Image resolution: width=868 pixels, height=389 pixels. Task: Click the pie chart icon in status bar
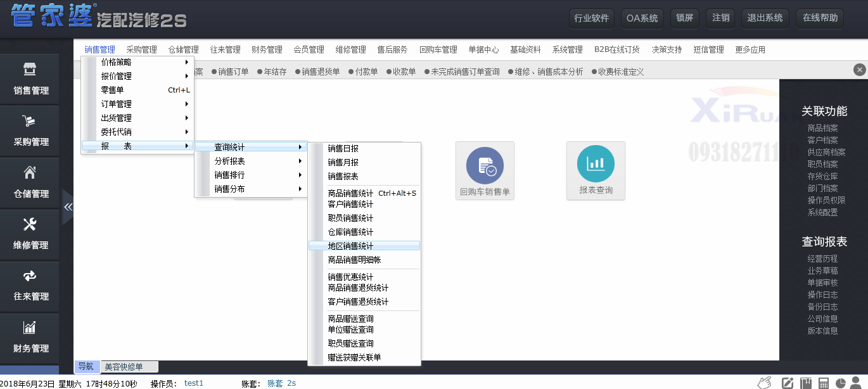841,383
